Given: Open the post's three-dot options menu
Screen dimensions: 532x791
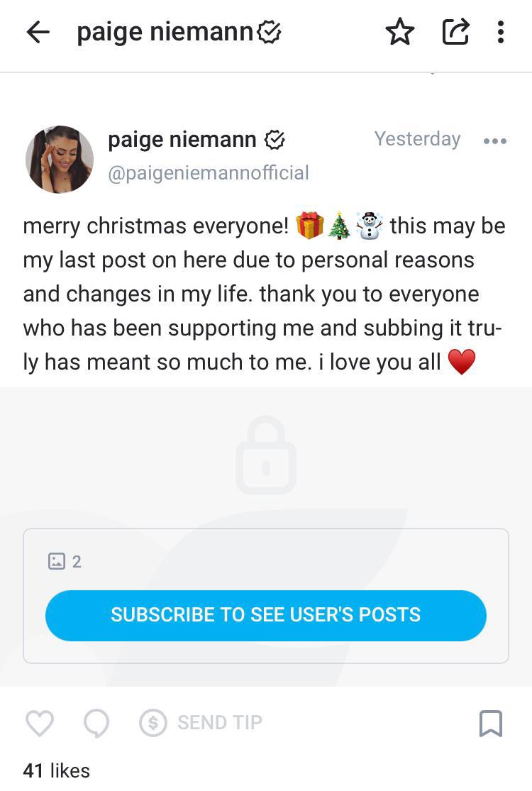Looking at the screenshot, I should tap(494, 140).
